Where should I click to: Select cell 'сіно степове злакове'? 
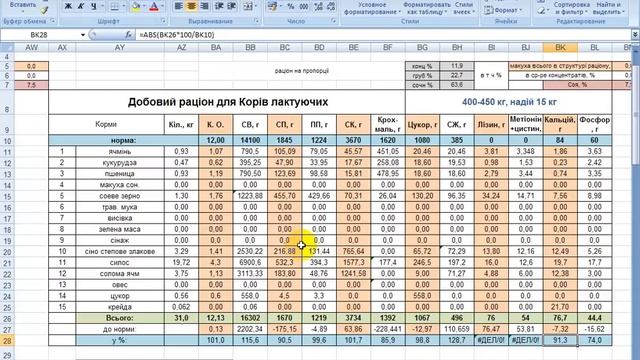tap(120, 251)
